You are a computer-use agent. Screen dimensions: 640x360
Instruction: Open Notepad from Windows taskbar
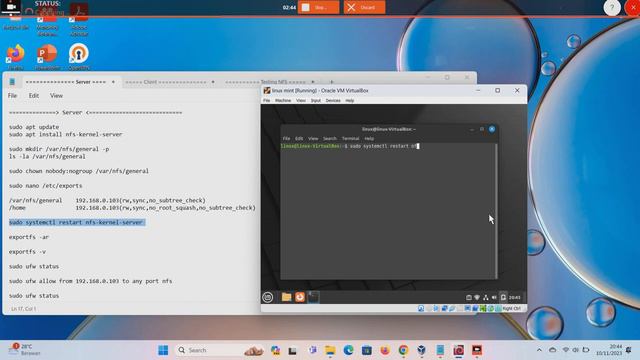tap(440, 350)
